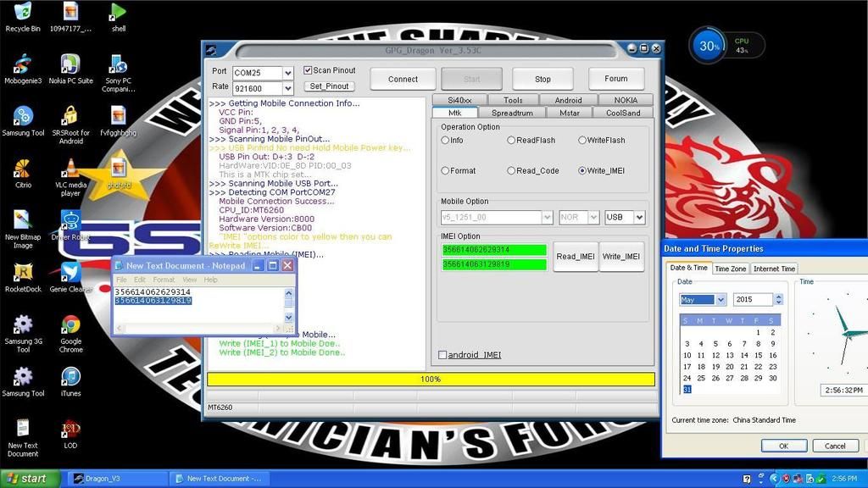Switch to the Spreadtrum tab
The image size is (868, 488).
[x=512, y=113]
